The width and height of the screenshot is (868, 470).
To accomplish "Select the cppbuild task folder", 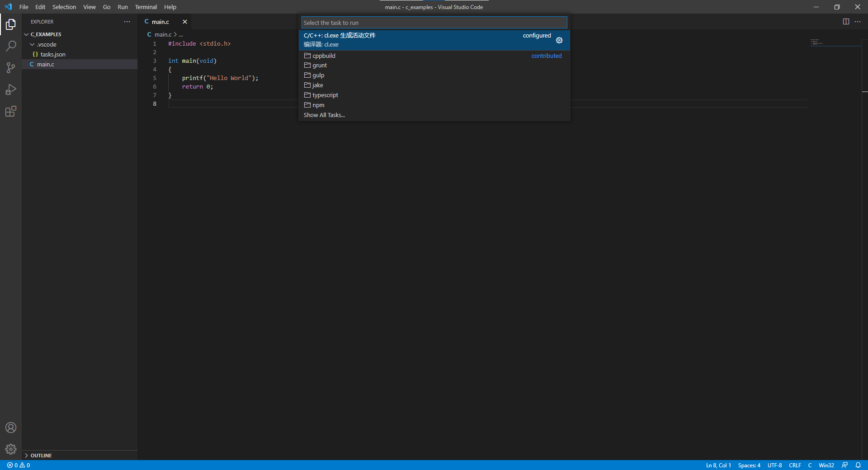I will click(x=434, y=56).
